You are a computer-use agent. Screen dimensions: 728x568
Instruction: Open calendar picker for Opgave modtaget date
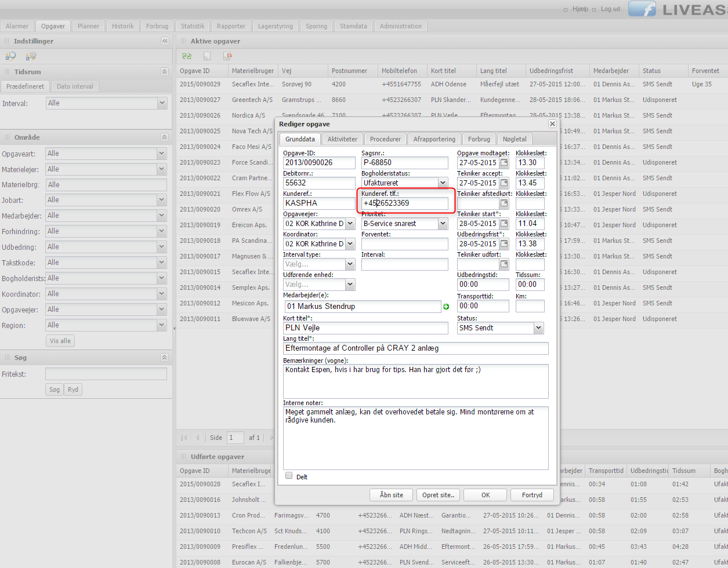click(x=504, y=163)
